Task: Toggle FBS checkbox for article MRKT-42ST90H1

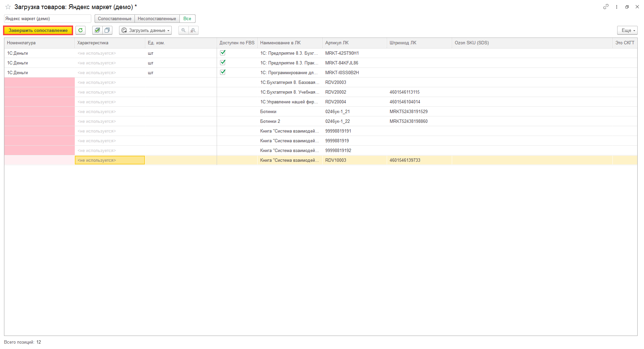Action: [x=223, y=53]
